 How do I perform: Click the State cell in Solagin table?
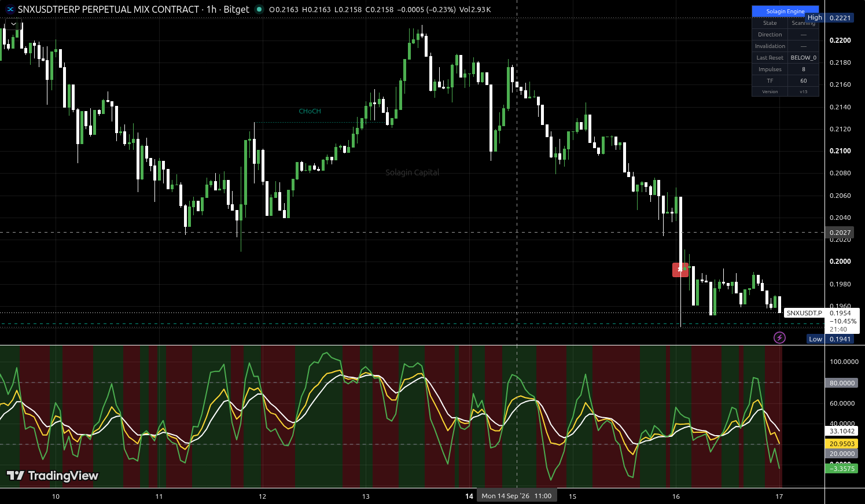(x=770, y=23)
